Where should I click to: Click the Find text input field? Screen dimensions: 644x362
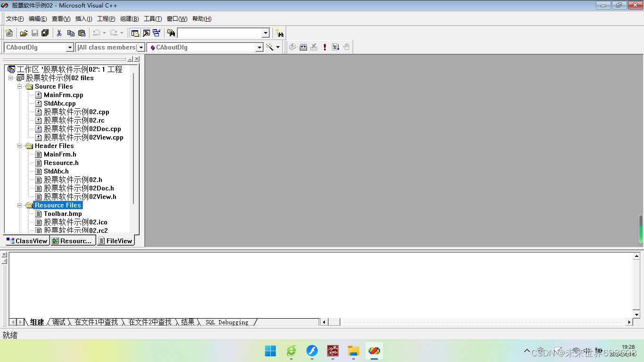point(220,33)
